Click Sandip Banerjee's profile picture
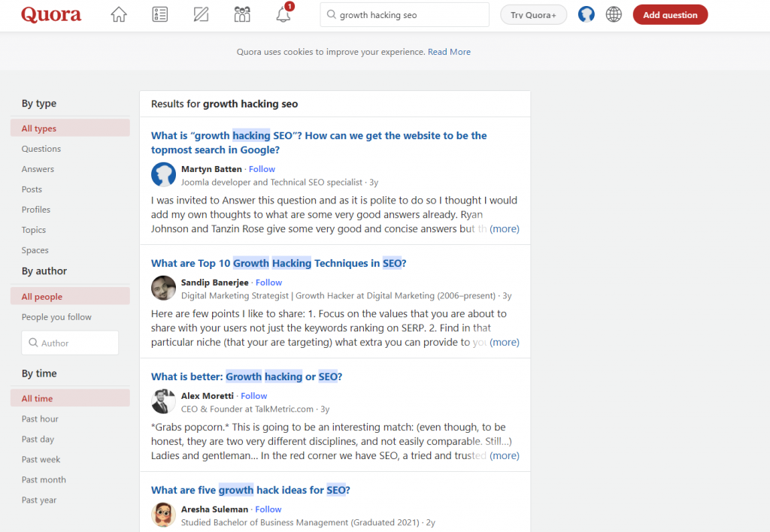The height and width of the screenshot is (532, 770). tap(163, 288)
